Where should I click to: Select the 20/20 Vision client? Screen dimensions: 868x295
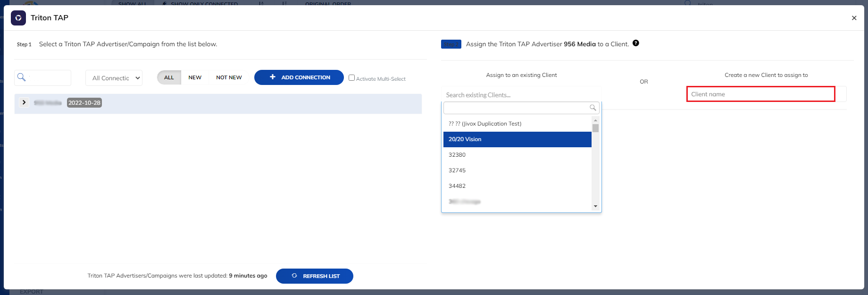pyautogui.click(x=517, y=139)
